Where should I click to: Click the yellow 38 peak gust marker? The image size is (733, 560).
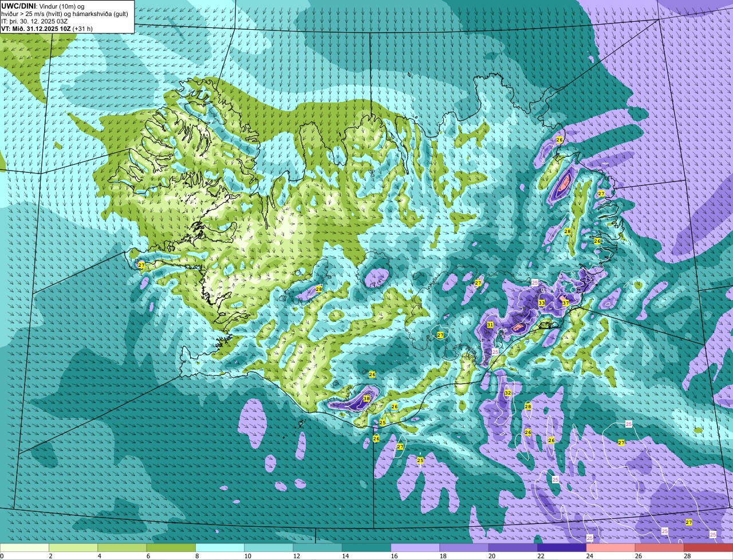pyautogui.click(x=366, y=398)
